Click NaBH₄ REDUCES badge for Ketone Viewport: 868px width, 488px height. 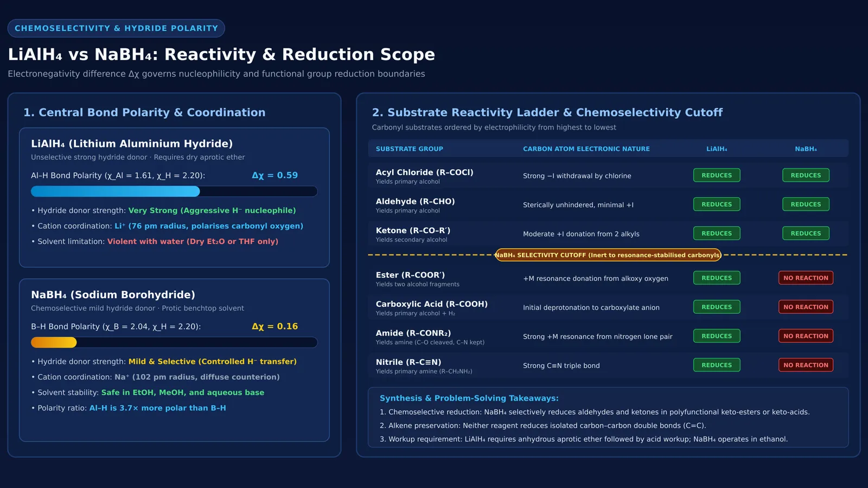coord(806,233)
